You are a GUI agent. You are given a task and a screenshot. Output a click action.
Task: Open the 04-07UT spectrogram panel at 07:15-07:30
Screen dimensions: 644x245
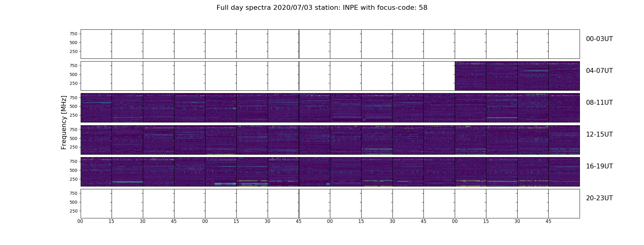(502, 76)
